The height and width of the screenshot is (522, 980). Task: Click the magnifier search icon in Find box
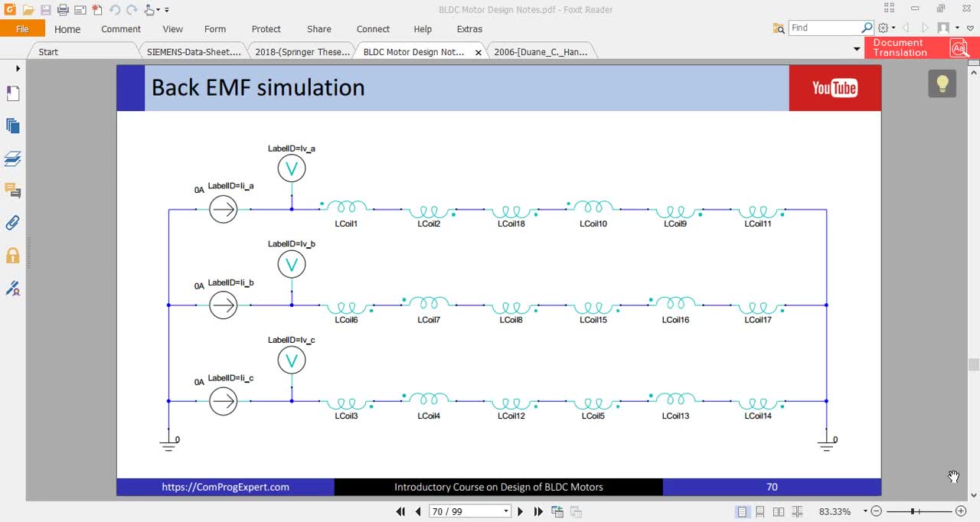[867, 28]
